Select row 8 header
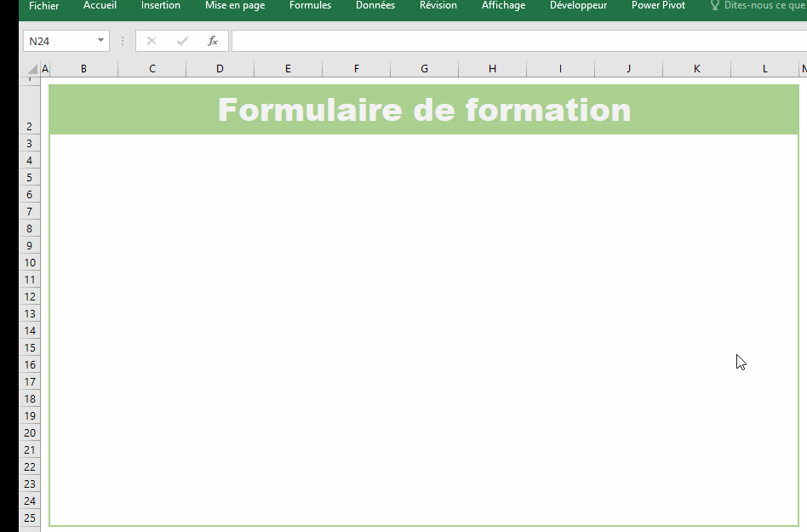The height and width of the screenshot is (532, 807). point(30,228)
